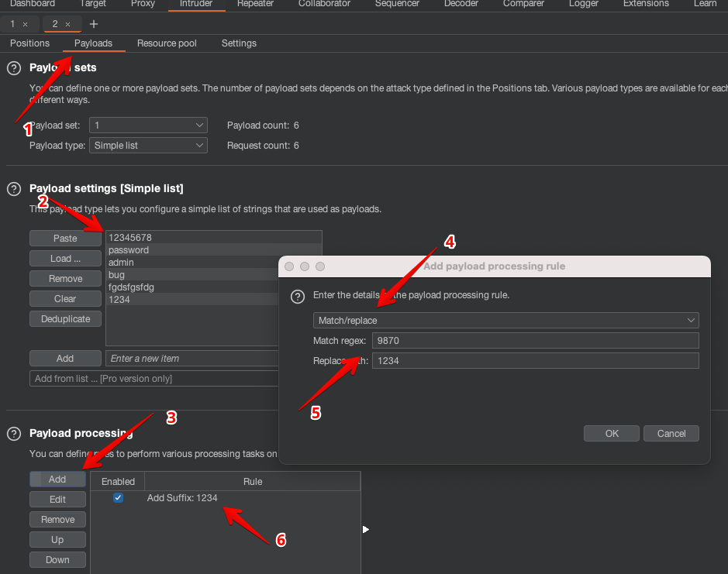Screen dimensions: 728x574
Task: Open the Repeater tab
Action: tap(255, 4)
